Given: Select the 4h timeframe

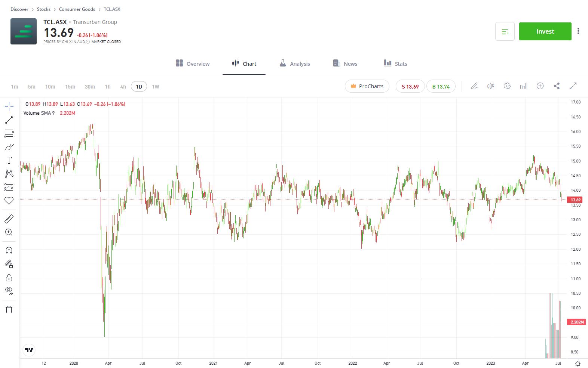Looking at the screenshot, I should pos(123,87).
